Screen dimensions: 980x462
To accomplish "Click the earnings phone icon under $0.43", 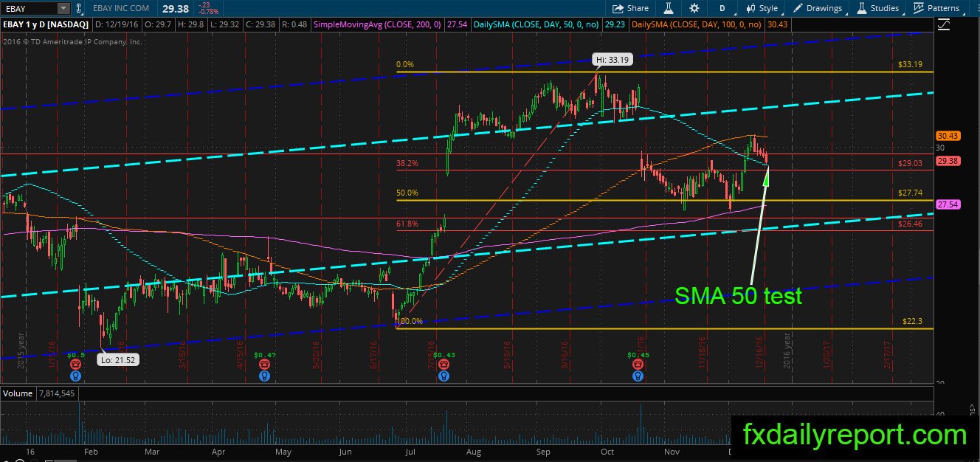I will coord(443,365).
